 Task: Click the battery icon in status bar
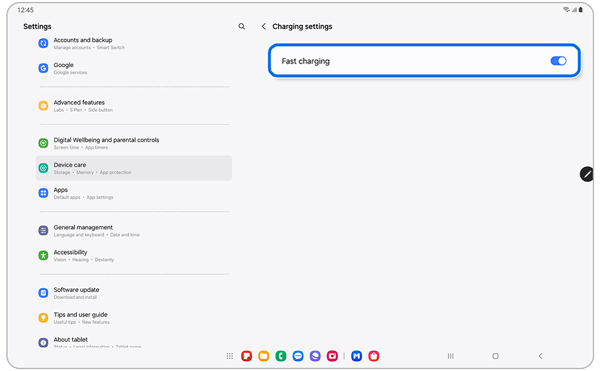580,10
